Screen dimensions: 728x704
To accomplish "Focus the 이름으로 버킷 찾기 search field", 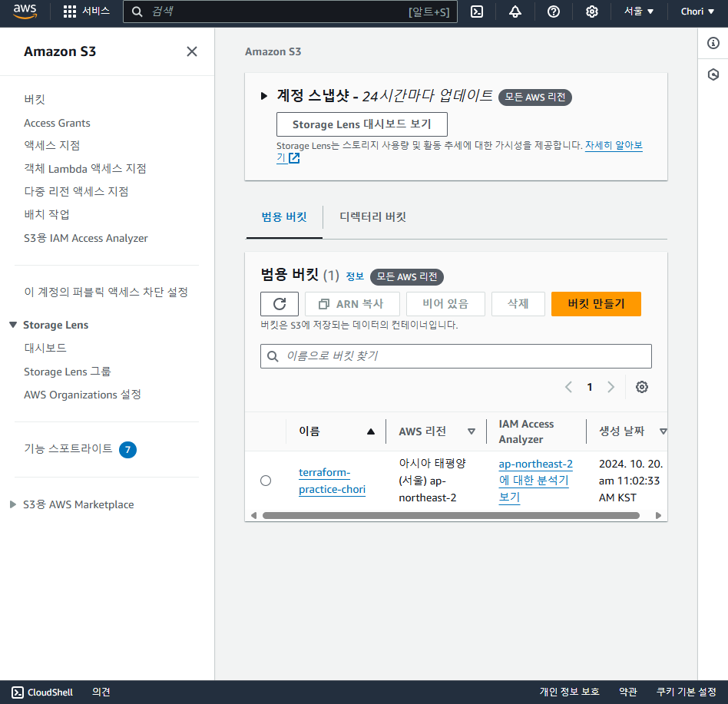I will tap(456, 356).
